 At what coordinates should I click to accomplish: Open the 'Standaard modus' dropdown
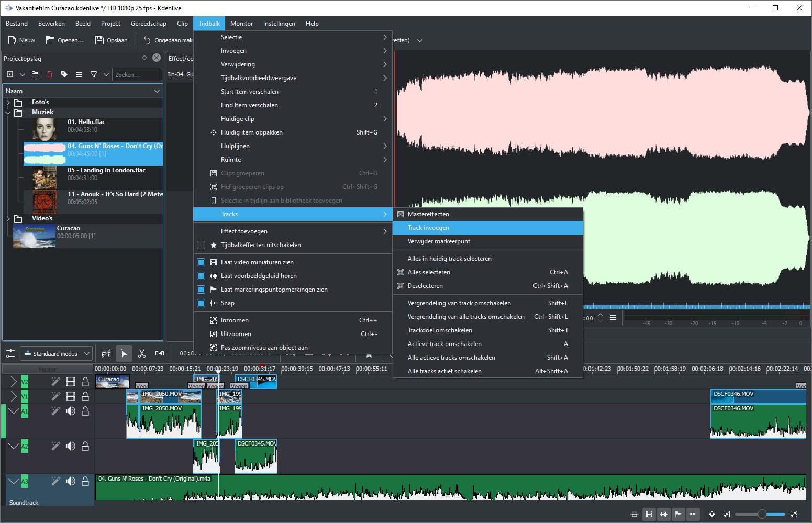click(57, 354)
